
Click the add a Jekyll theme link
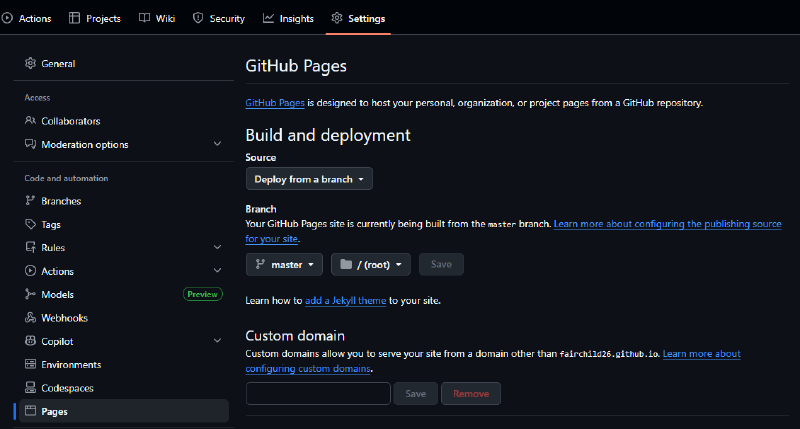click(x=346, y=300)
